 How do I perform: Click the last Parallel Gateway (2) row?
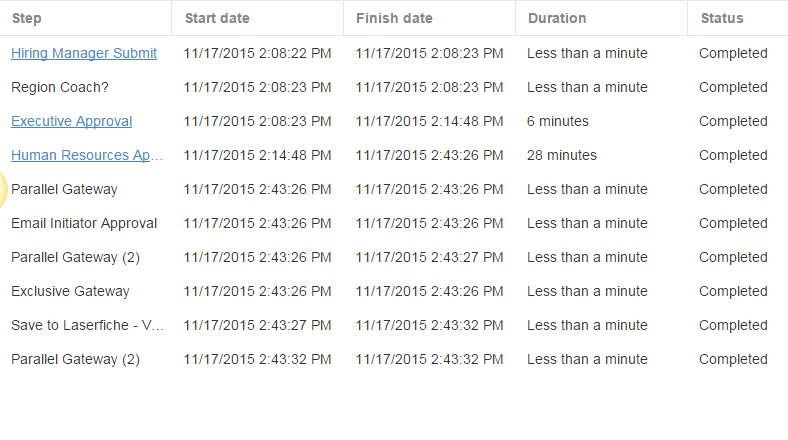pos(394,359)
